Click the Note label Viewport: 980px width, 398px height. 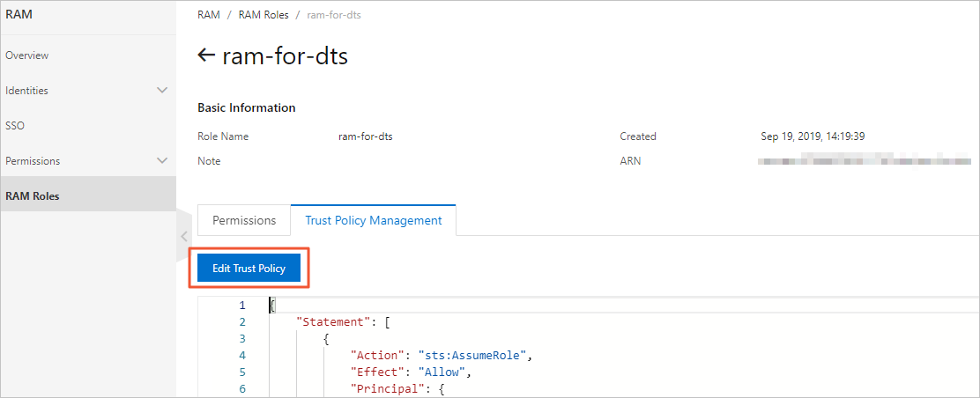tap(209, 160)
